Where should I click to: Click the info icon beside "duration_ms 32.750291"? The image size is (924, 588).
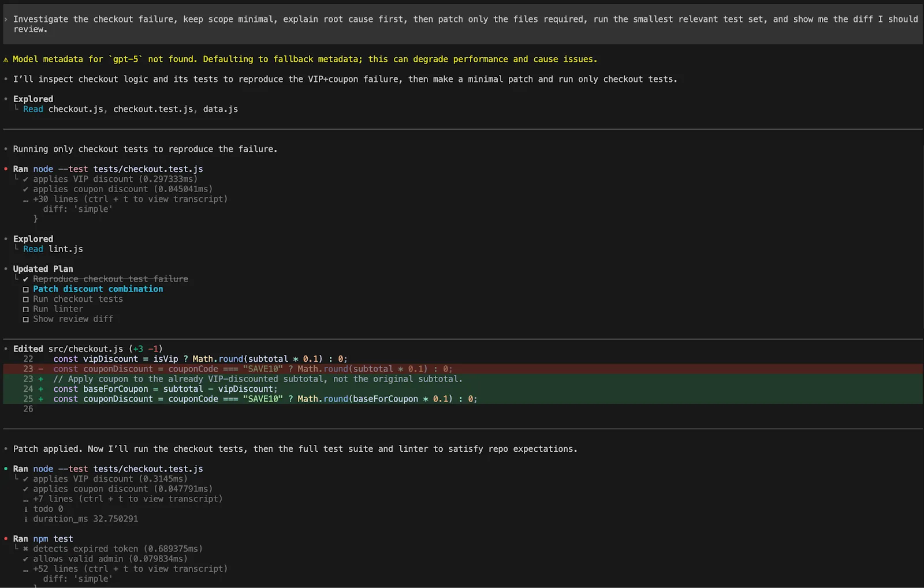tap(25, 518)
